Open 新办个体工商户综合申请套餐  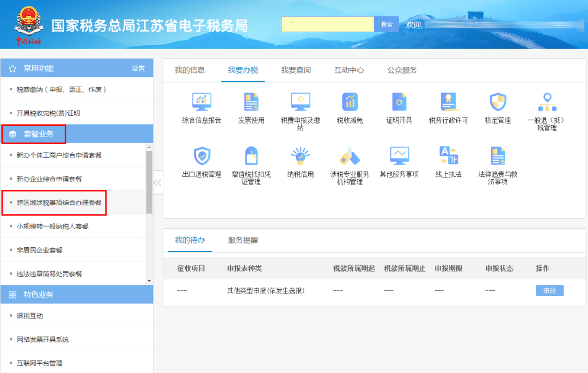pos(59,155)
